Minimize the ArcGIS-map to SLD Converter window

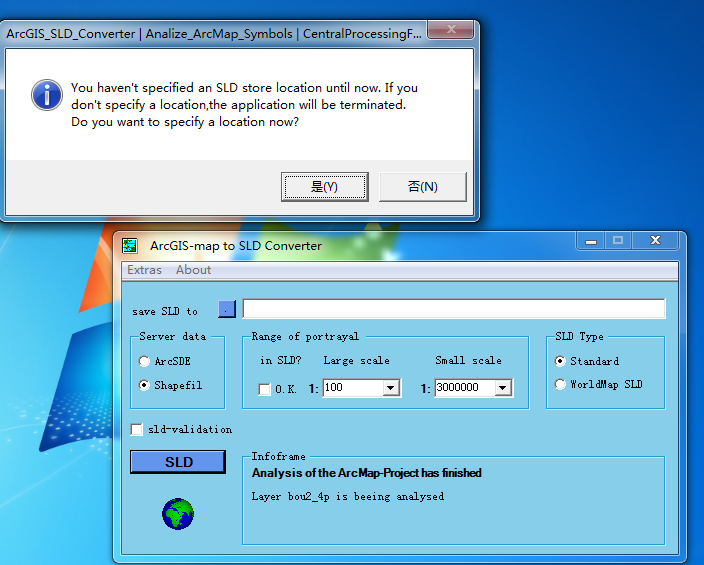591,241
